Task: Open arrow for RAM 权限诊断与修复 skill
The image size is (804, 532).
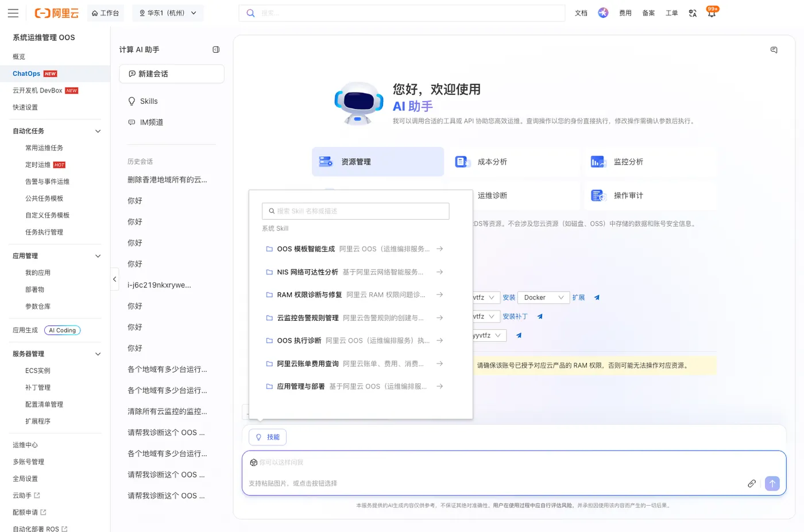Action: point(439,295)
